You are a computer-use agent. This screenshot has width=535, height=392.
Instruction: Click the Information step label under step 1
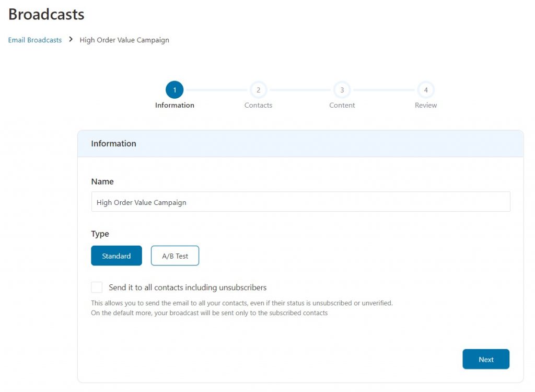[175, 105]
